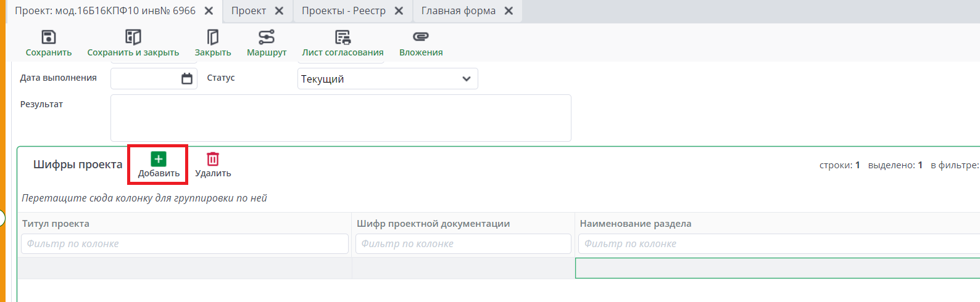
Task: Expand the Статус dropdown showing Текущий
Action: (466, 79)
